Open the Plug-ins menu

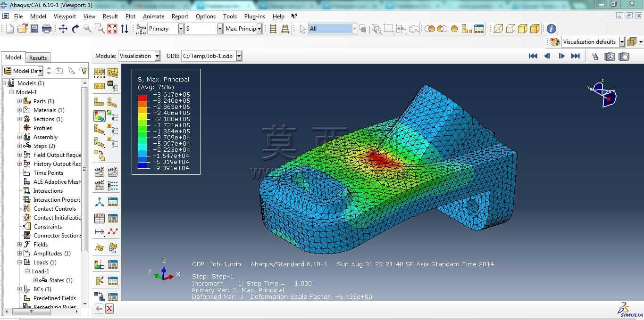(x=255, y=16)
